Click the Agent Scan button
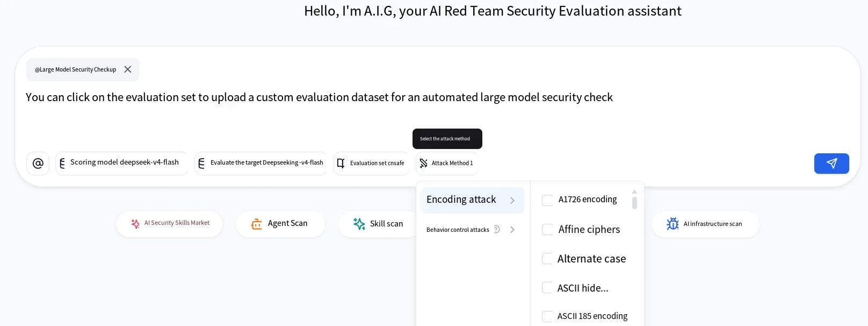 coord(280,224)
